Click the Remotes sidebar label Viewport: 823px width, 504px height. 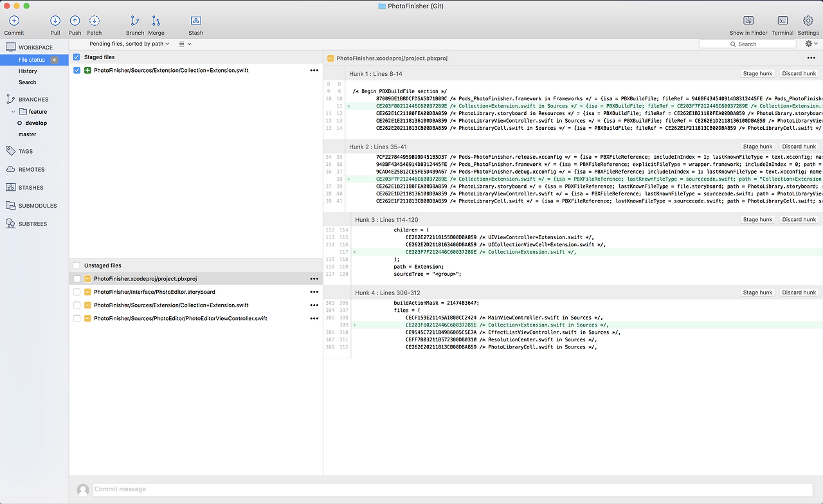tap(32, 170)
